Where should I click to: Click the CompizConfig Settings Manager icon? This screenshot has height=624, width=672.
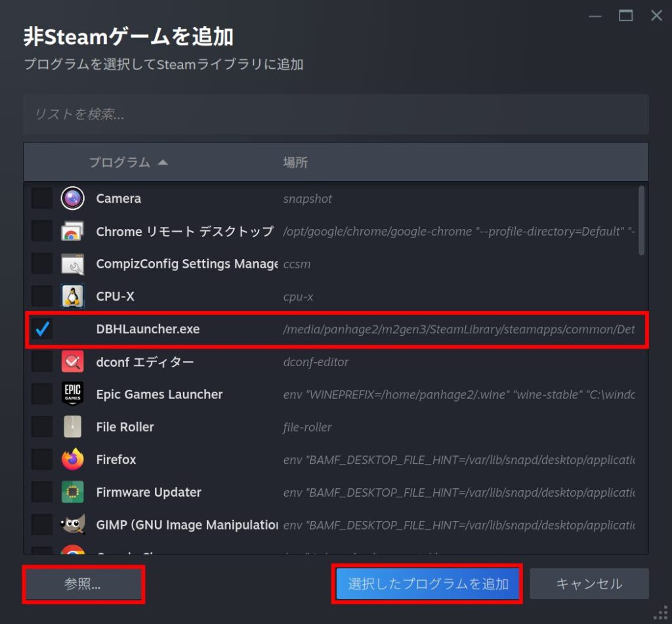[72, 264]
